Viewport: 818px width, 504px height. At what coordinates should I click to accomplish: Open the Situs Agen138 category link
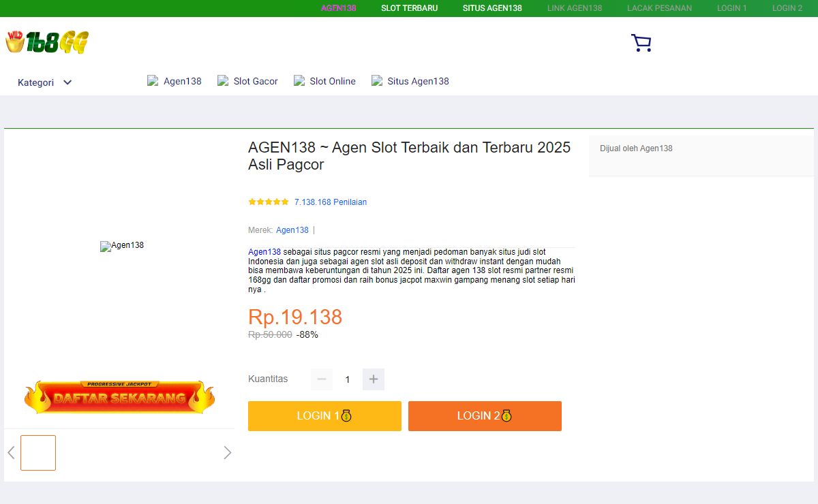(410, 81)
